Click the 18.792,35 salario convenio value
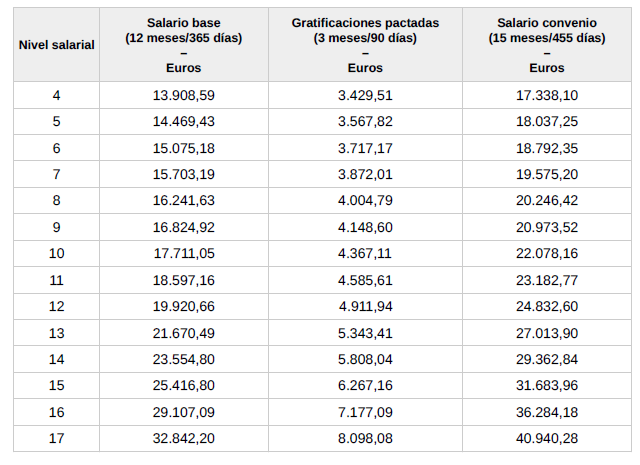Viewport: 640px width, 465px height. (546, 148)
